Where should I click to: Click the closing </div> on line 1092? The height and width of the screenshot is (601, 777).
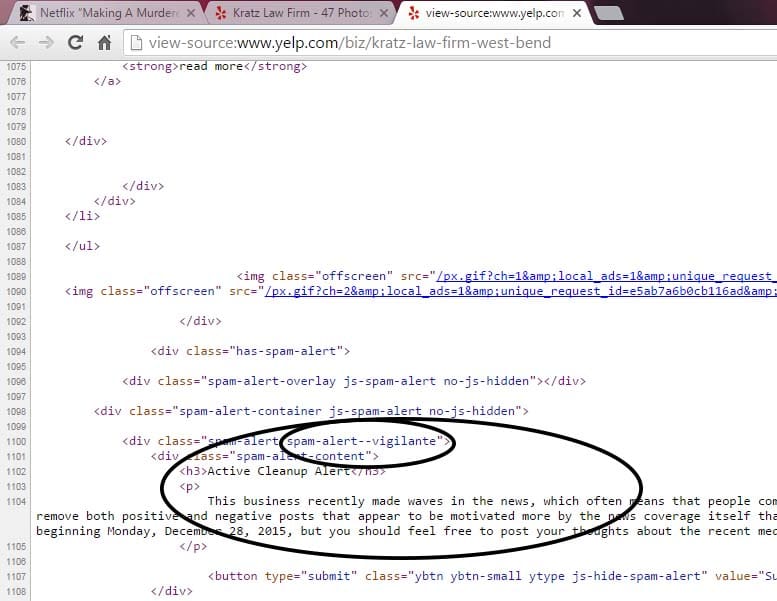(x=200, y=321)
